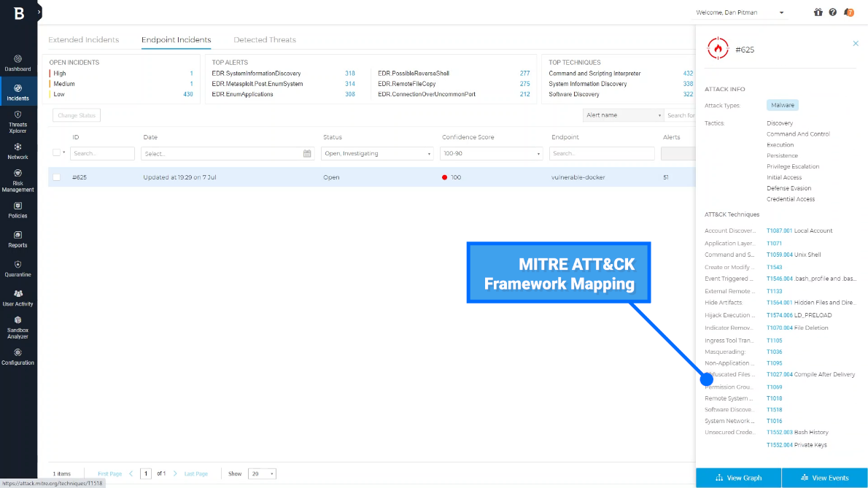Screen dimensions: 868x488
Task: Open the Confidence Score 100-90 dropdown
Action: tap(491, 153)
